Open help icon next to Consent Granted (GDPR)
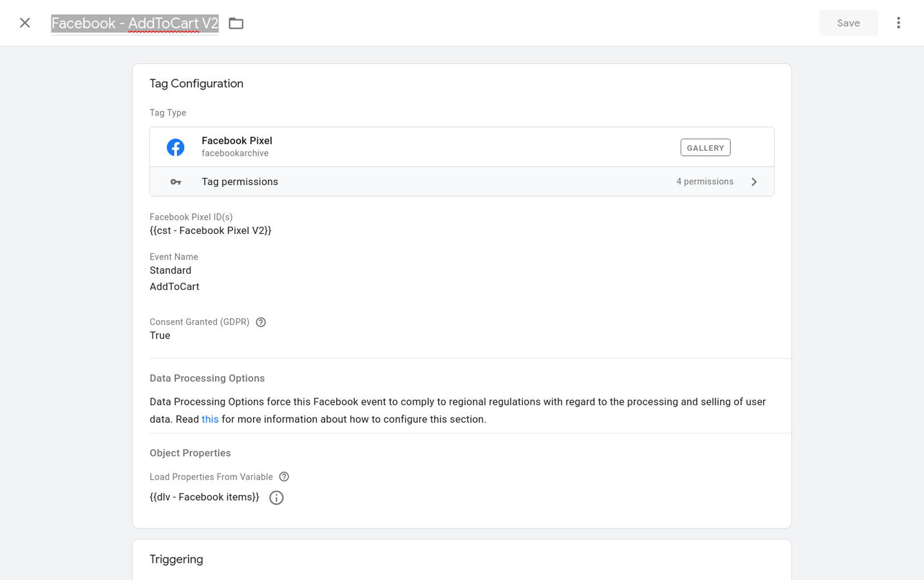The height and width of the screenshot is (580, 924). (x=261, y=322)
